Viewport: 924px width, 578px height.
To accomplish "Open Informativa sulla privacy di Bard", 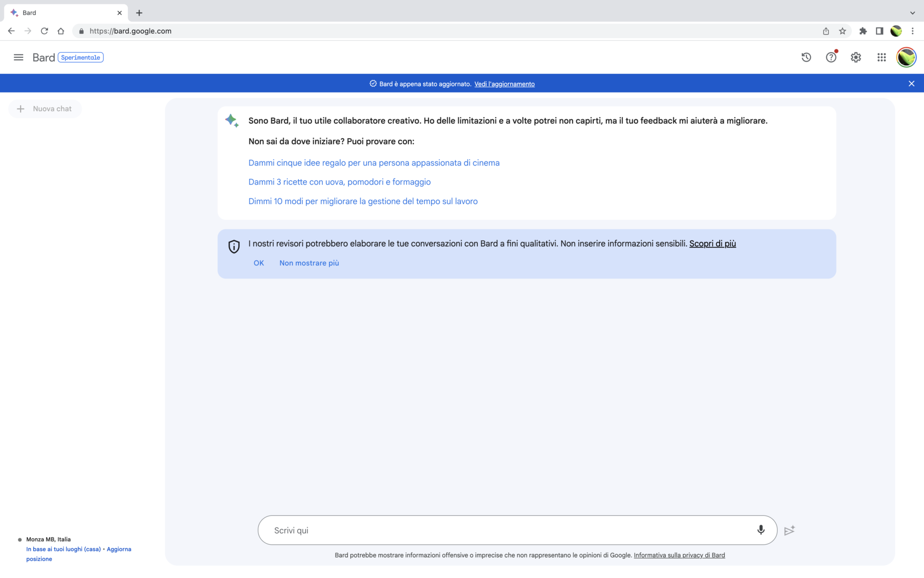I will pyautogui.click(x=679, y=555).
